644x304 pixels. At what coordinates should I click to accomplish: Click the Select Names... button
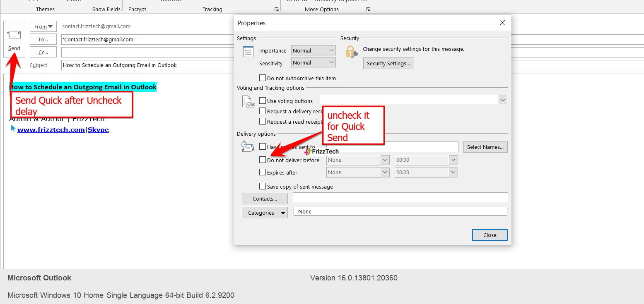[x=485, y=147]
